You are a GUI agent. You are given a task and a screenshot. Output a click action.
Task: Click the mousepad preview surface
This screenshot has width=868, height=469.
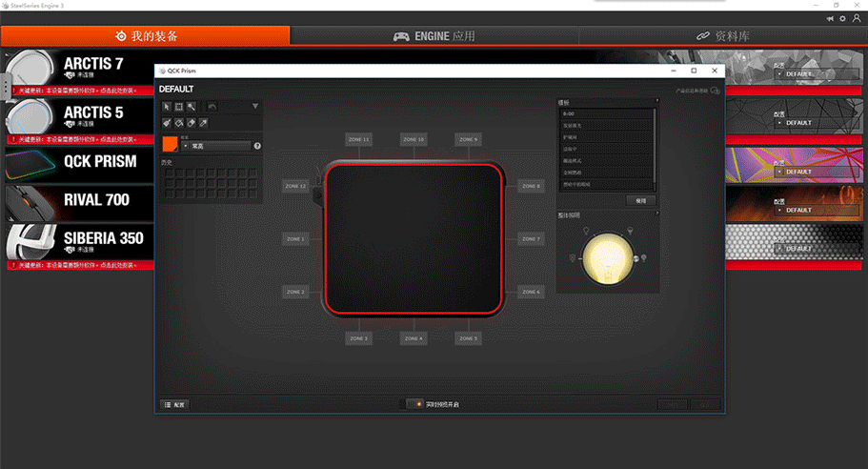pyautogui.click(x=414, y=239)
